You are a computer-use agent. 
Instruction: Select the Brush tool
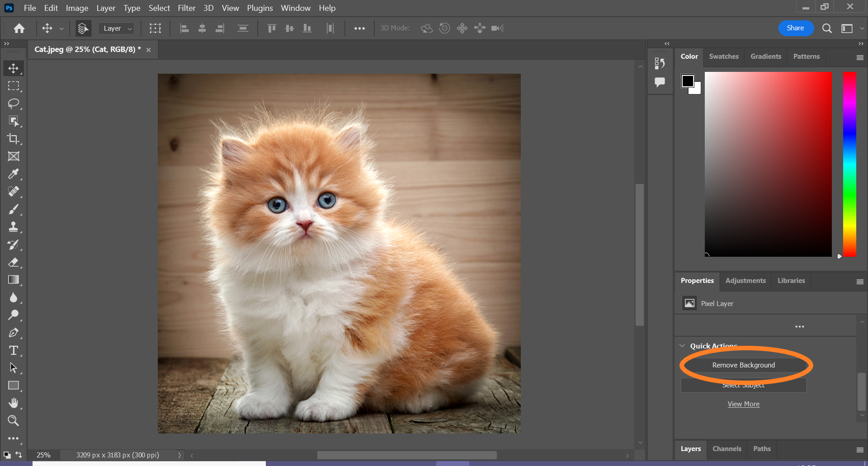[14, 209]
